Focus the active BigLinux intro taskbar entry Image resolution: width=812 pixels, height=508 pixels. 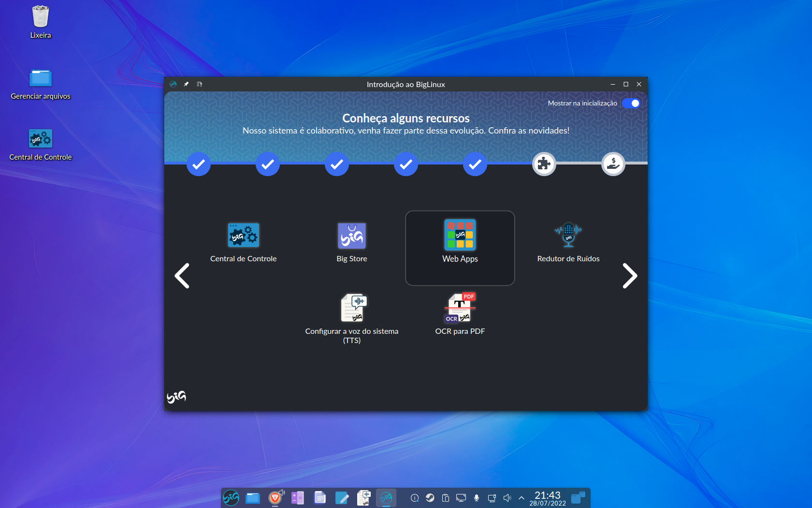[x=386, y=498]
